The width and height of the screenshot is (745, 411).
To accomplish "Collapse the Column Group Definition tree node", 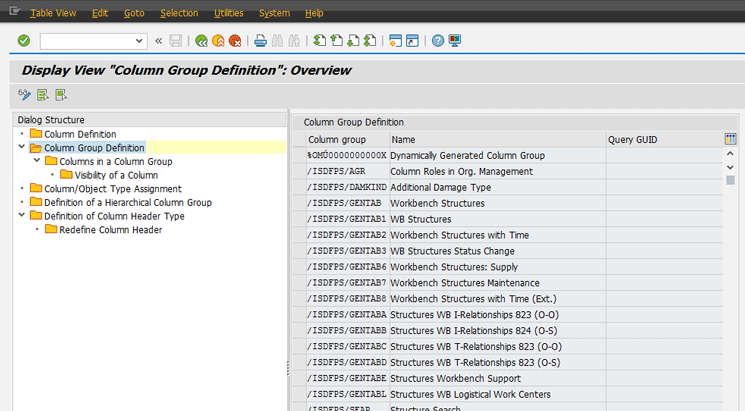I will 22,148.
